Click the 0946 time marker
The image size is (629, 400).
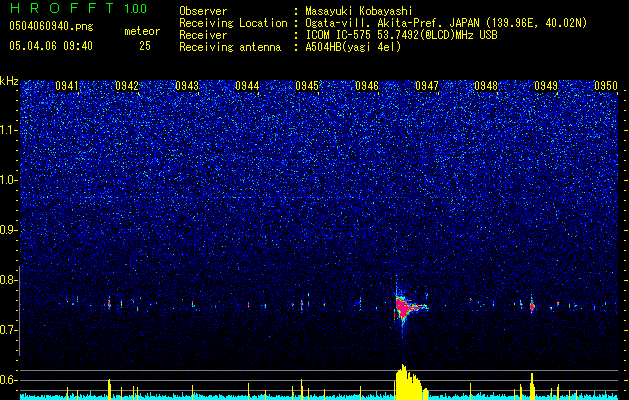367,86
